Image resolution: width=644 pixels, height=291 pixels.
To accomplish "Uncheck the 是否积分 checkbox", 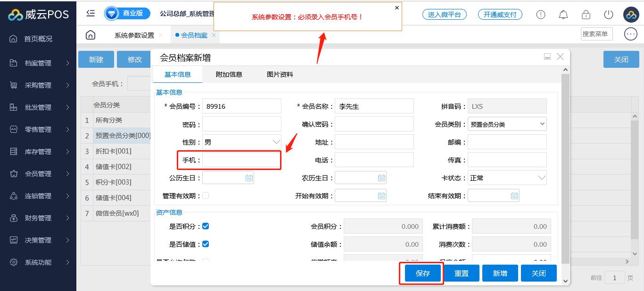I will coord(206,226).
